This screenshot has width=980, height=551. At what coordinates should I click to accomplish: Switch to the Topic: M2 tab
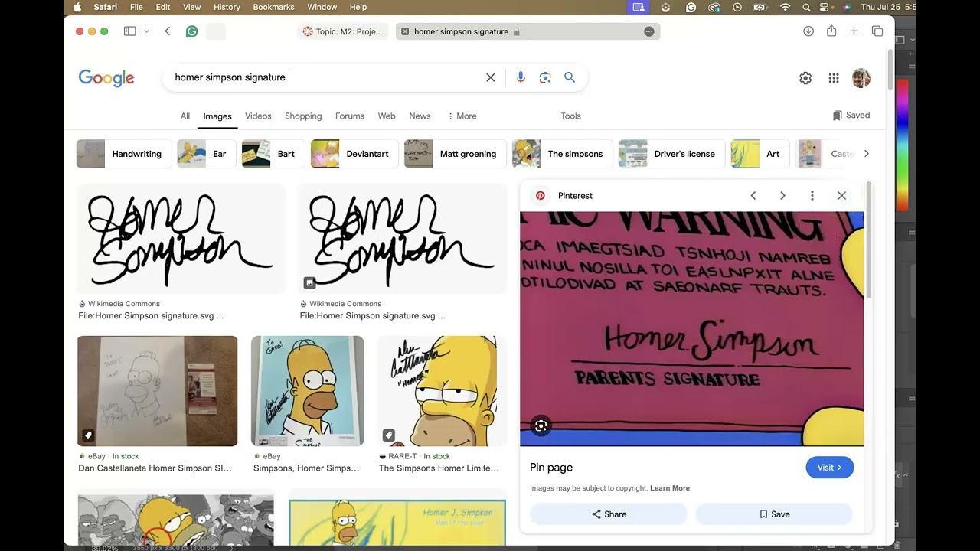coord(343,31)
